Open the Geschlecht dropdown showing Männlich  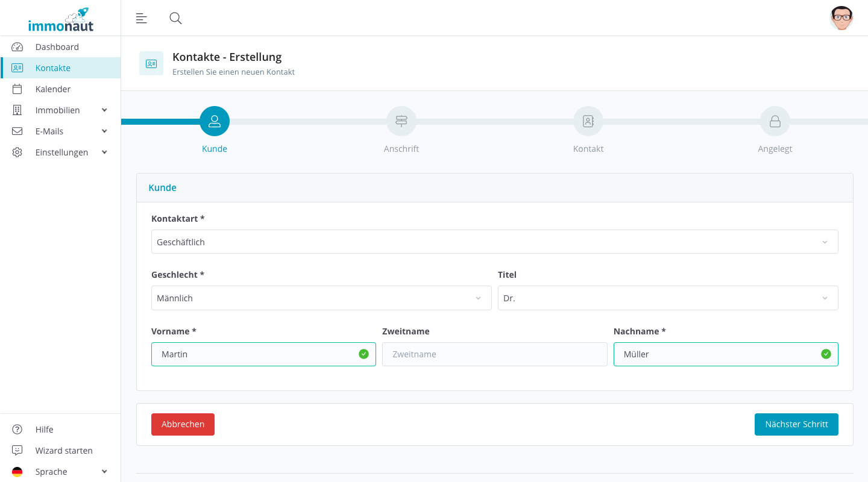321,298
